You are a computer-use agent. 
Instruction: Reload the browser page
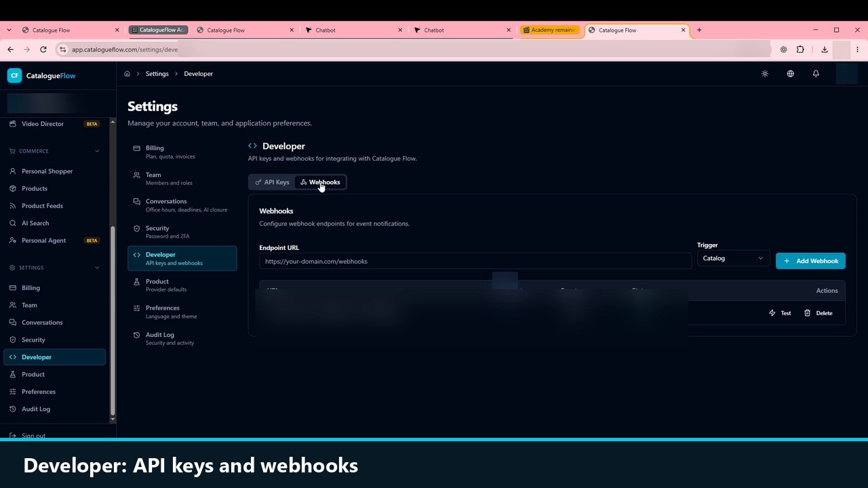[43, 49]
